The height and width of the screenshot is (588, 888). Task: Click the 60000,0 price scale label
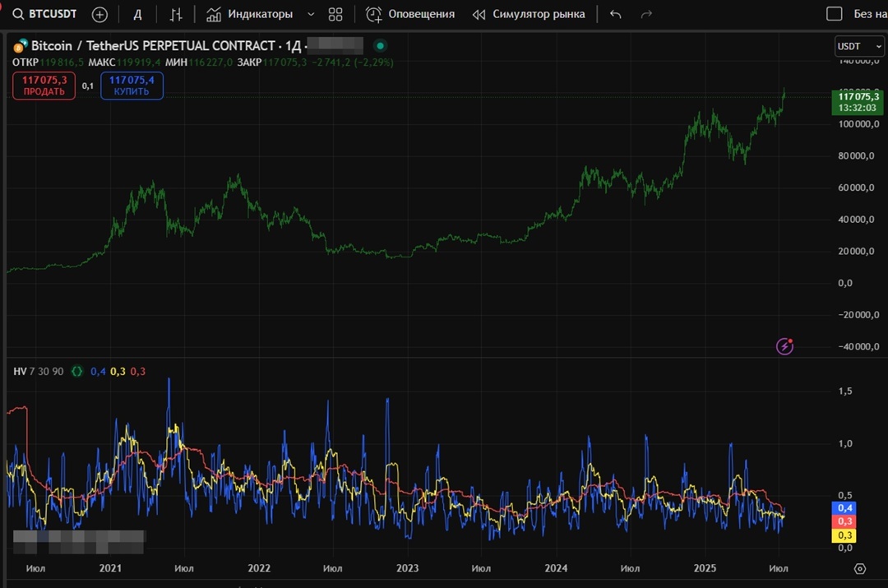click(856, 188)
